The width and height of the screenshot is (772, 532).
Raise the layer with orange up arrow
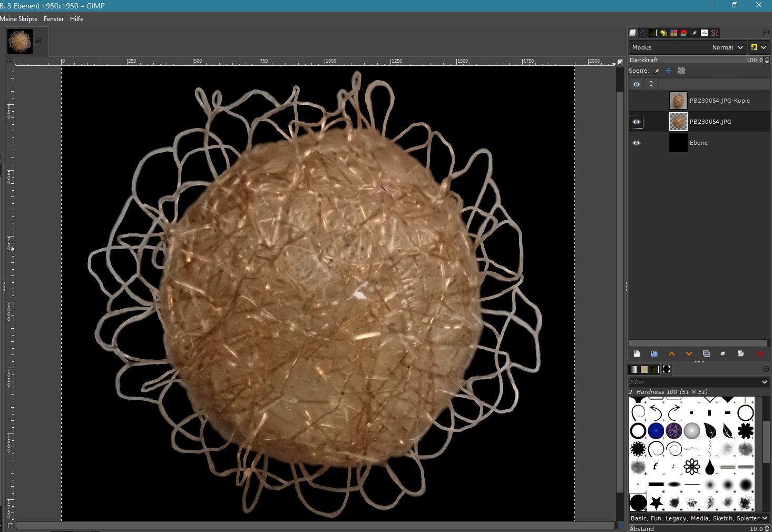coord(671,354)
